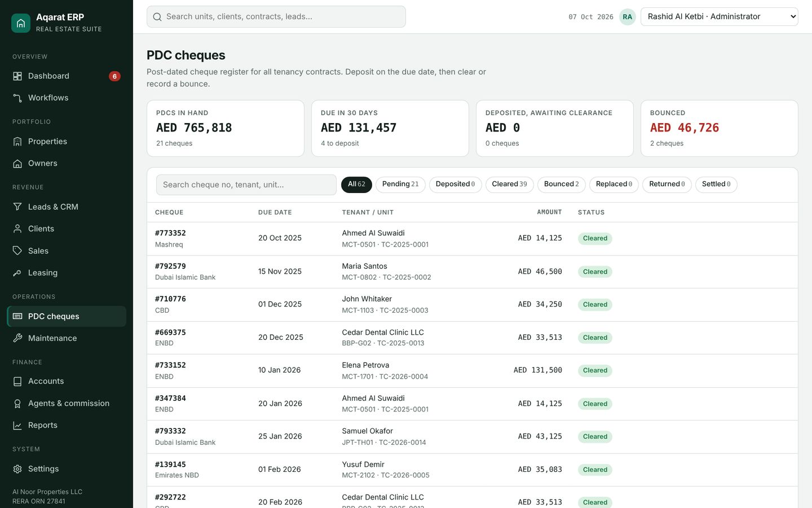Filter cheques by Pending tab
The image size is (812, 508).
pos(400,185)
